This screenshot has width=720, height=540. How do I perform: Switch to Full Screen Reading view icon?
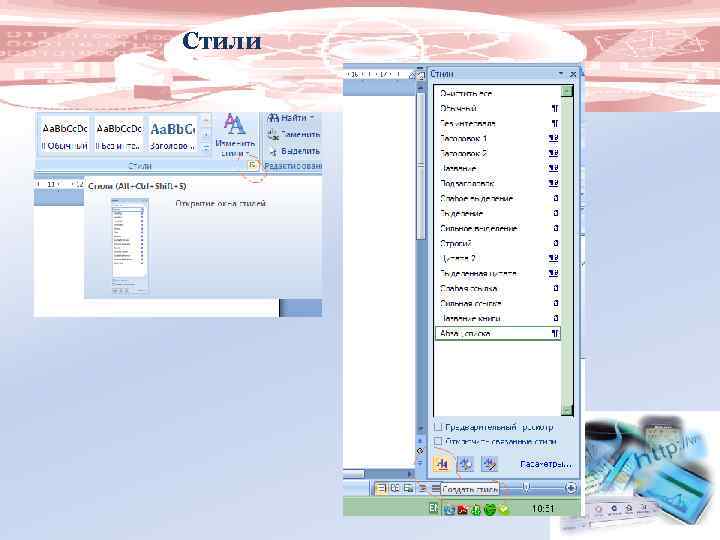pyautogui.click(x=394, y=489)
